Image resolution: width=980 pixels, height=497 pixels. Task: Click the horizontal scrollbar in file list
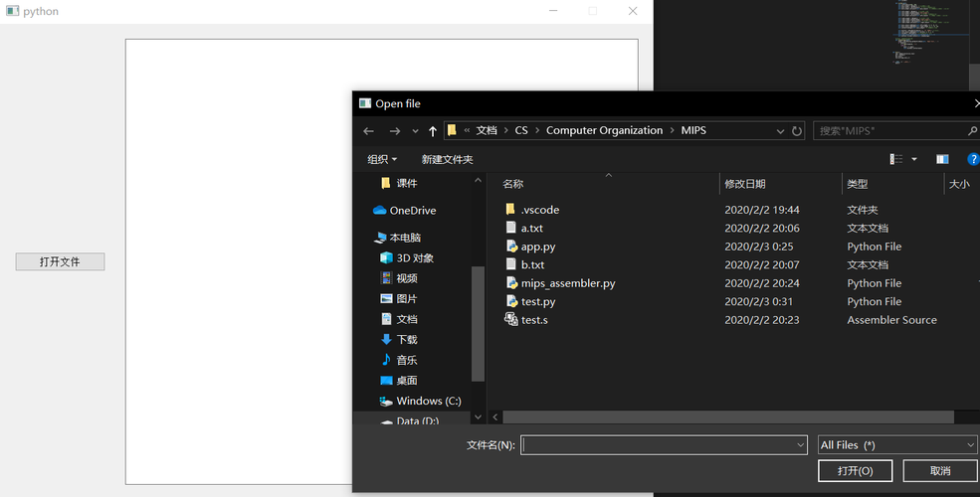[x=728, y=416]
